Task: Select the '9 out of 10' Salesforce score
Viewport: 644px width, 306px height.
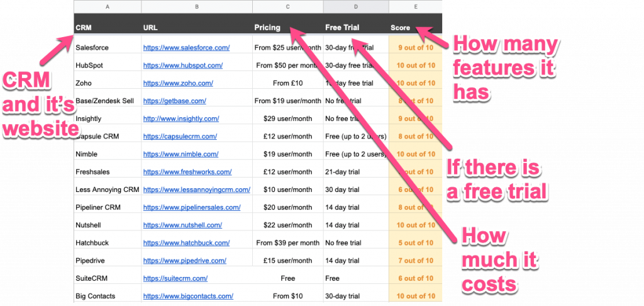Action: click(x=415, y=45)
